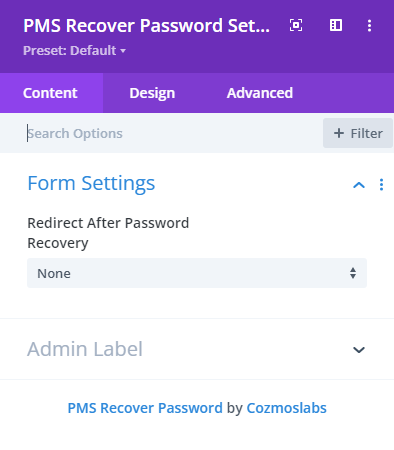Click the up-down arrows on the None select

coord(353,273)
